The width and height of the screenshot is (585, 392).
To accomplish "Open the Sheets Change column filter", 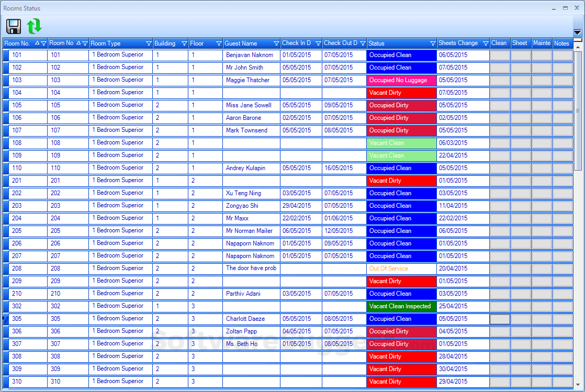I will [x=486, y=43].
